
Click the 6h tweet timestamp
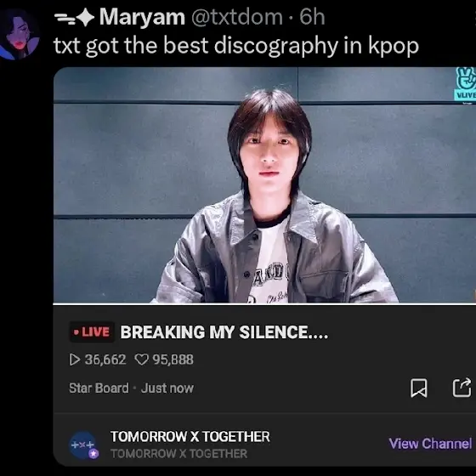312,17
